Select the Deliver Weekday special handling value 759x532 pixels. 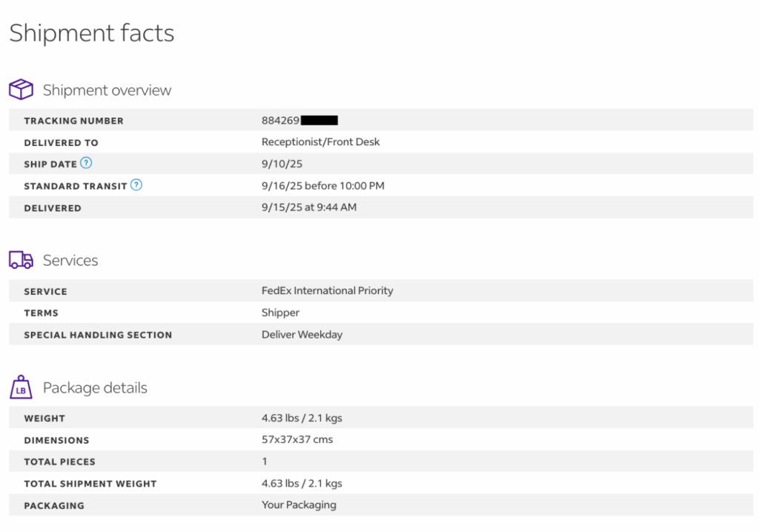point(302,334)
